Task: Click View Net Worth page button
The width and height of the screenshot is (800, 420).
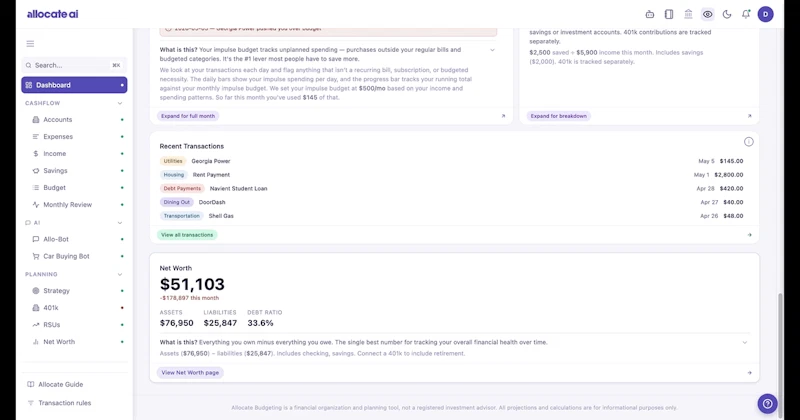Action: (190, 373)
